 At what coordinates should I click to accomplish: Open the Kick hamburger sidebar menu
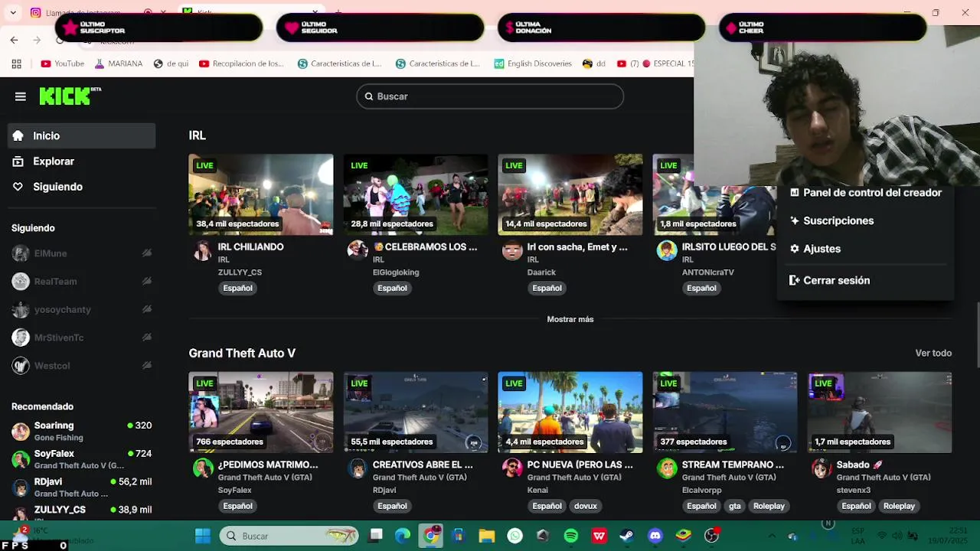21,96
